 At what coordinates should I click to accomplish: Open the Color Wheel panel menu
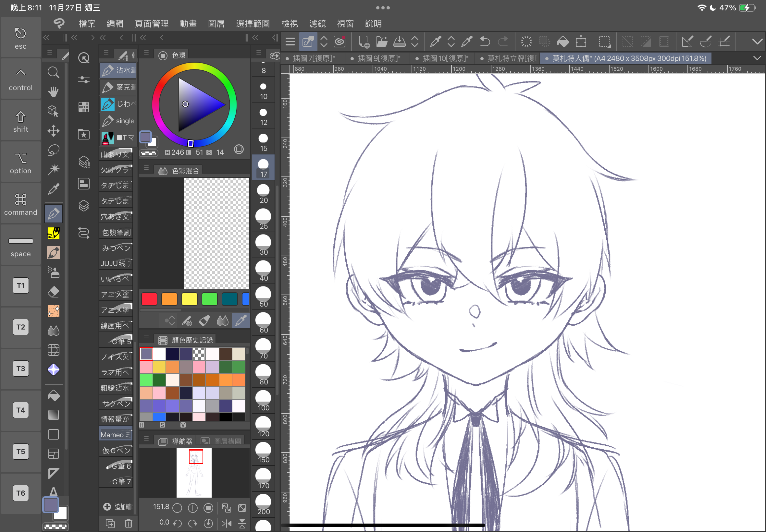pyautogui.click(x=146, y=53)
